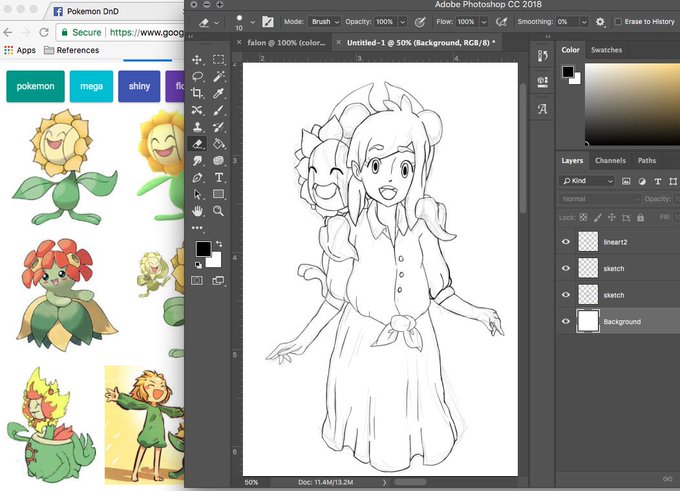Open the Smoothing value dropdown
The height and width of the screenshot is (491, 680).
[584, 22]
